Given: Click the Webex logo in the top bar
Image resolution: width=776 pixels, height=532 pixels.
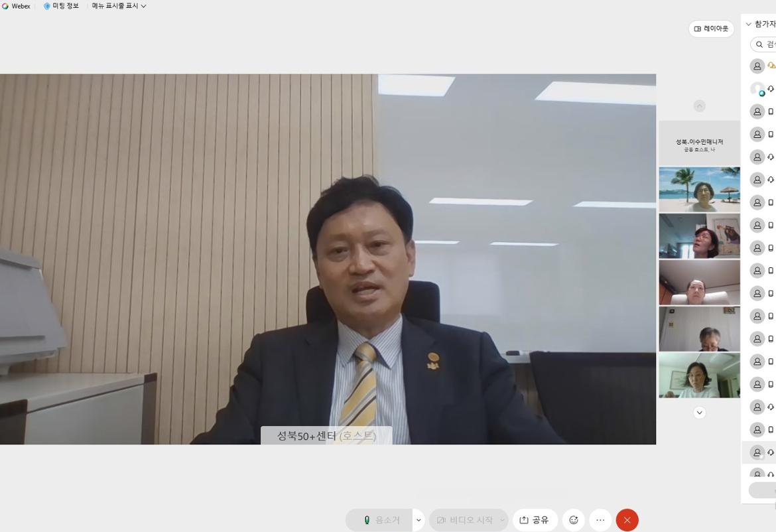Looking at the screenshot, I should (5, 5).
